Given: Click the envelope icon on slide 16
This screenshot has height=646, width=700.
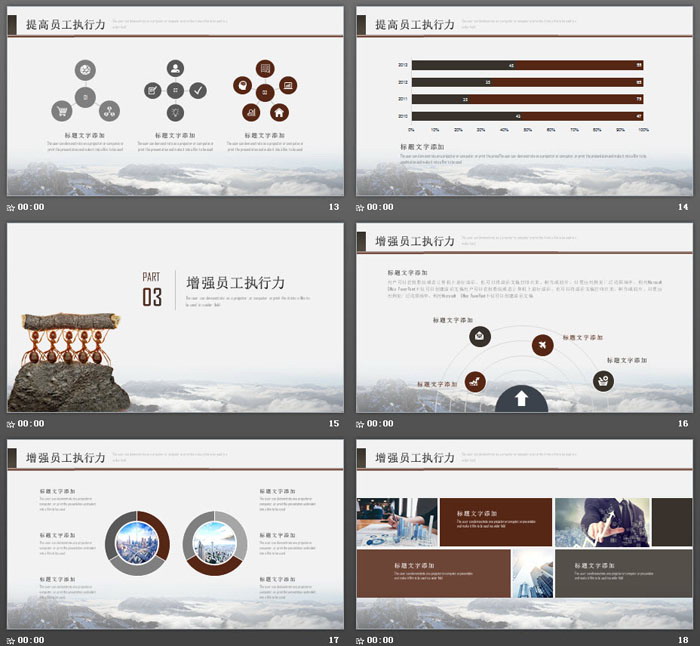Looking at the screenshot, I should (x=480, y=335).
